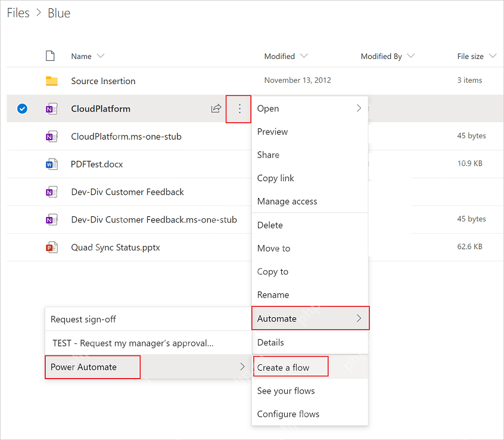Screen dimensions: 504x440
Task: Click the Dev-Div Customer Feedback.ms-one-stub icon
Action: point(51,219)
